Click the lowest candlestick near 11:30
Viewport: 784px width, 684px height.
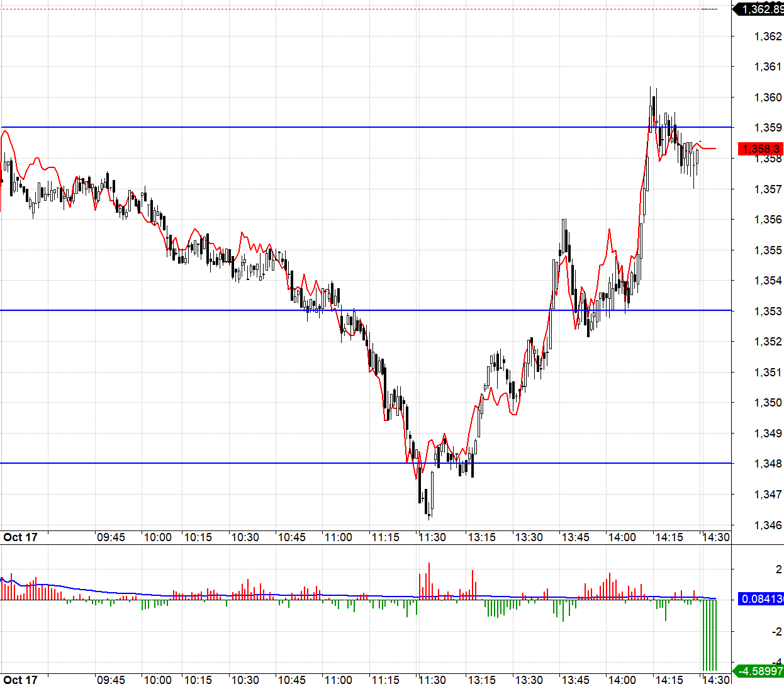(430, 503)
